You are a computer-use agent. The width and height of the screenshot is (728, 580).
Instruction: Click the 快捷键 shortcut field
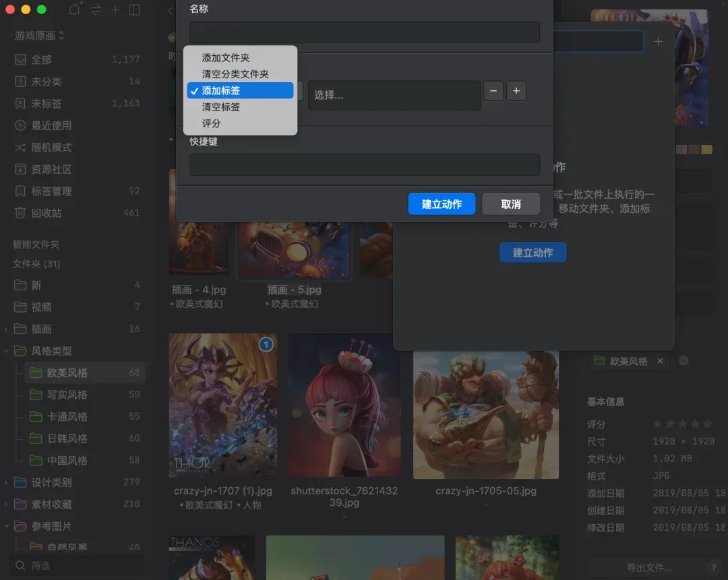[x=365, y=165]
